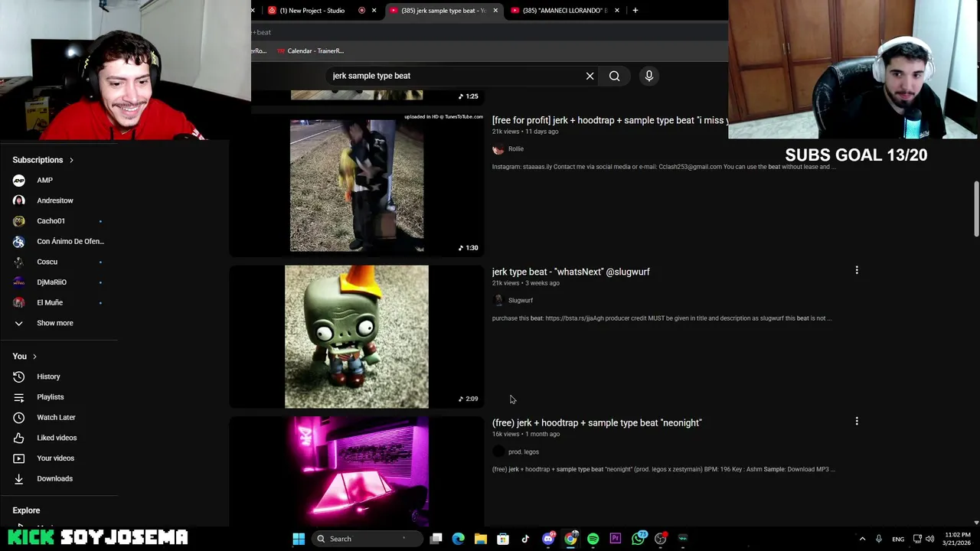The height and width of the screenshot is (551, 980).
Task: Click the magnifier search button beside query
Action: (614, 76)
